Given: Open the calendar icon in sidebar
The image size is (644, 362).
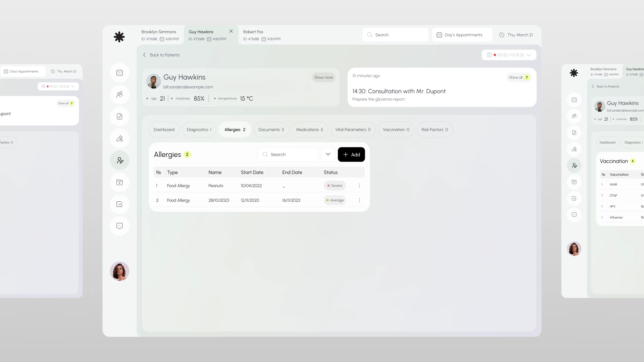Looking at the screenshot, I should coord(119,73).
